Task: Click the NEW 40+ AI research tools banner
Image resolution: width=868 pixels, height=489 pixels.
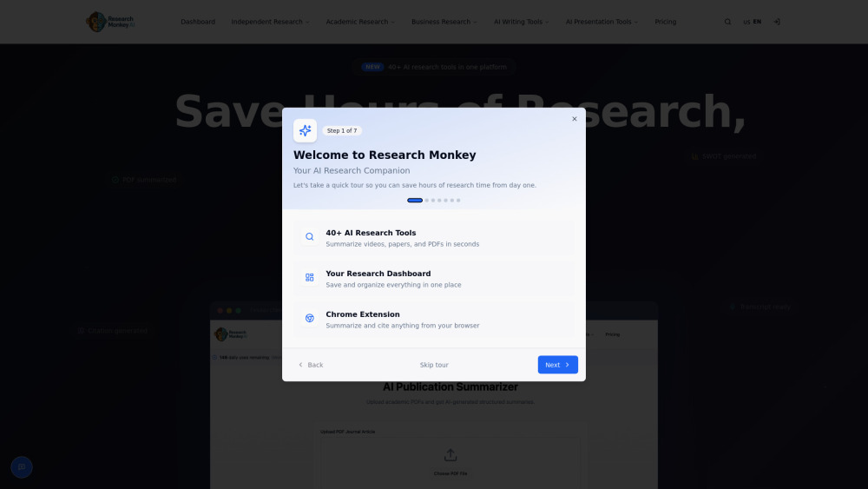Action: click(x=434, y=67)
